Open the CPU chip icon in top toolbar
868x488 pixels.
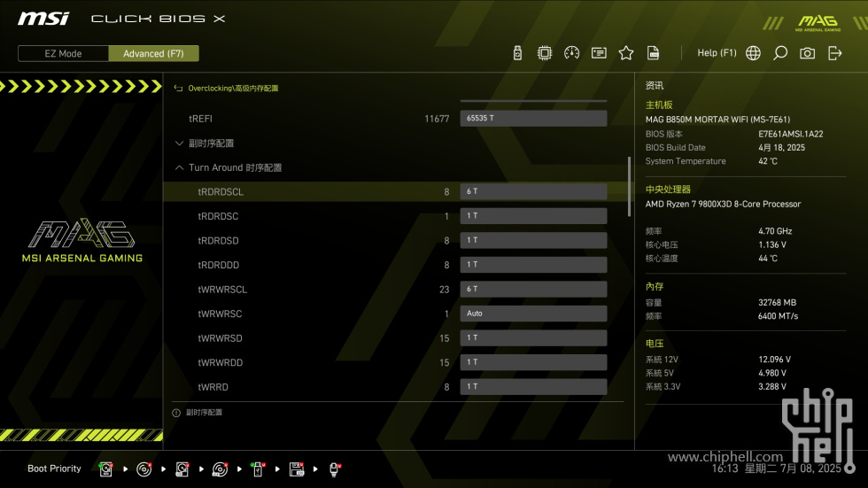tap(545, 53)
